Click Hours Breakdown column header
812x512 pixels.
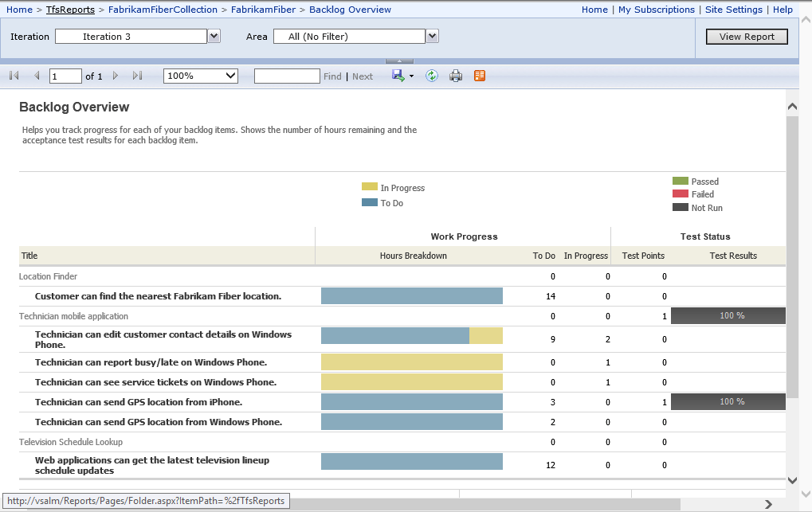(414, 256)
